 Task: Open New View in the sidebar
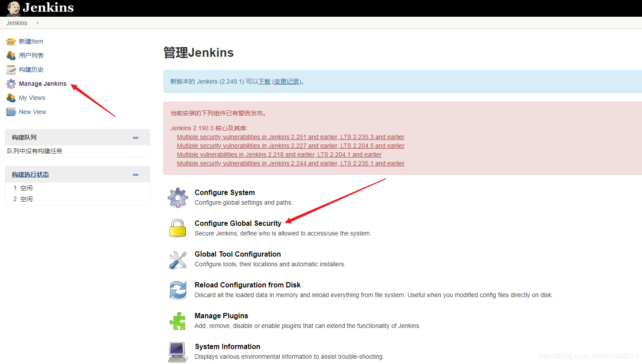pos(33,112)
